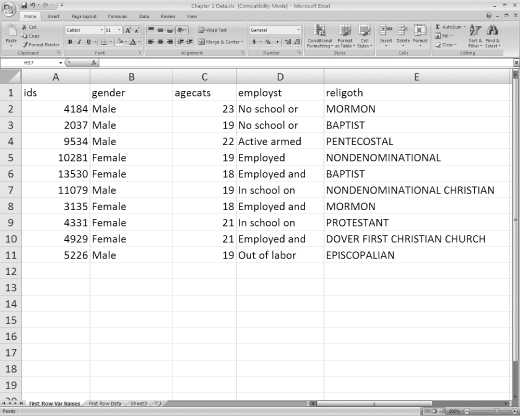
Task: Switch to Normal view in status bar
Action: [x=427, y=411]
